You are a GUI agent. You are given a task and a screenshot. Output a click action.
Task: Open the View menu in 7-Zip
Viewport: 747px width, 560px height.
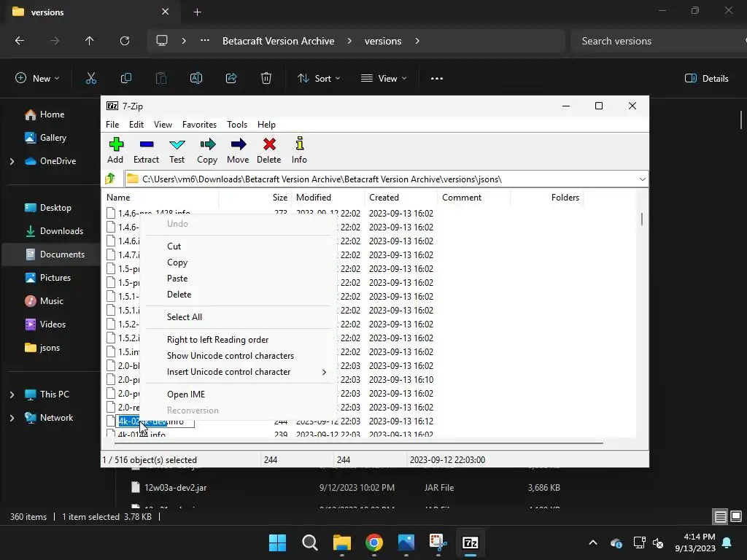(x=163, y=124)
